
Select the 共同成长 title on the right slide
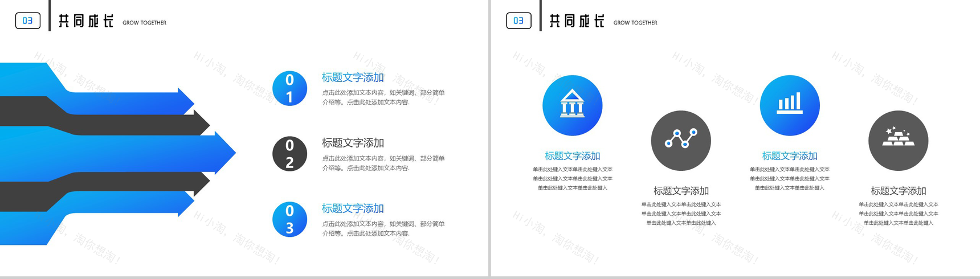(x=577, y=22)
